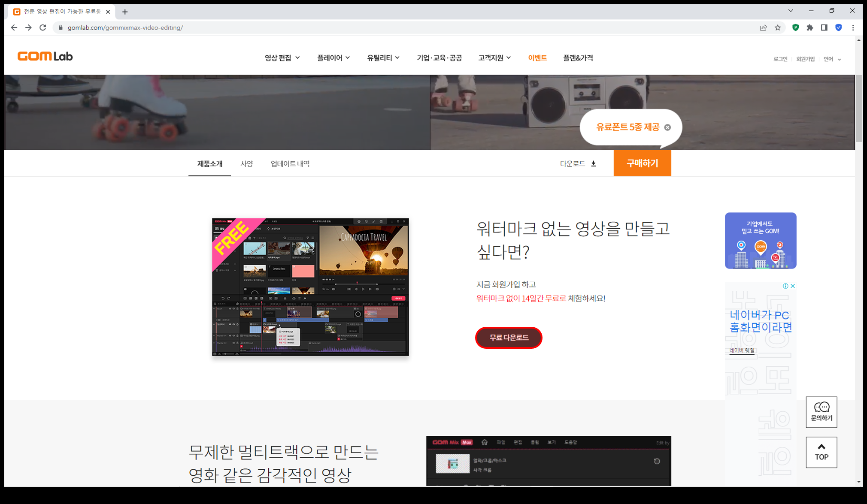Close the Naver ad with X
This screenshot has width=867, height=504.
793,286
